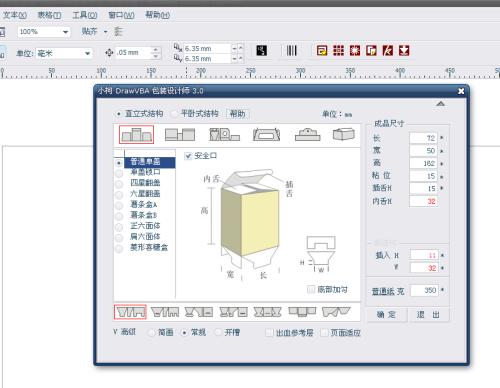Open the 100% zoom level dropdown
500x388 pixels.
(x=65, y=32)
